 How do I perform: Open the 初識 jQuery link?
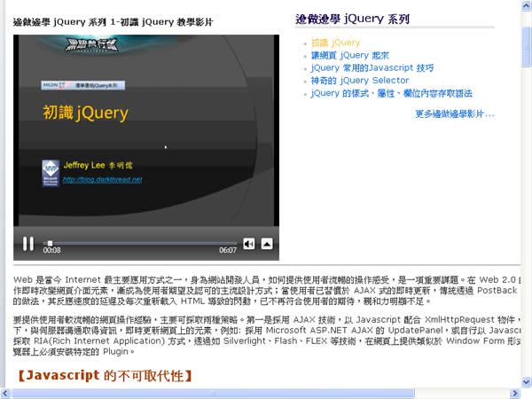tap(335, 43)
